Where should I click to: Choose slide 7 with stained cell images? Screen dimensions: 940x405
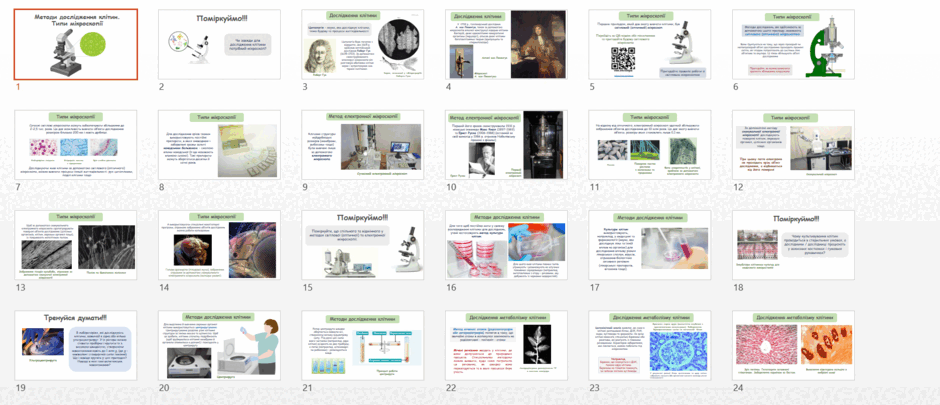pyautogui.click(x=76, y=144)
